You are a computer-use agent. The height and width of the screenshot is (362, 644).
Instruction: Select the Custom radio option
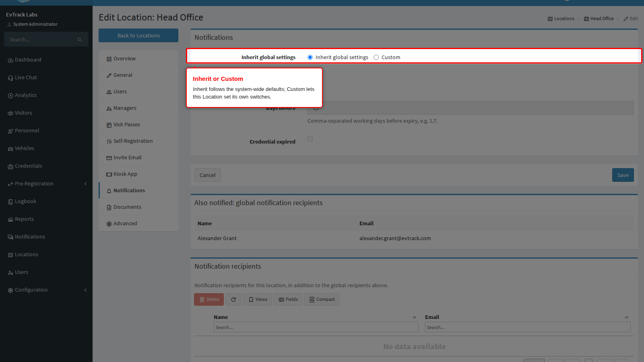376,58
